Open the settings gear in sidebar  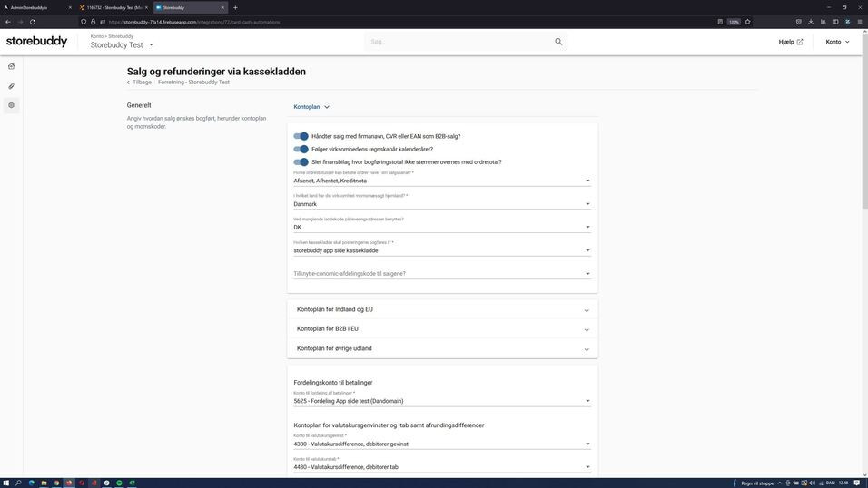pos(11,105)
